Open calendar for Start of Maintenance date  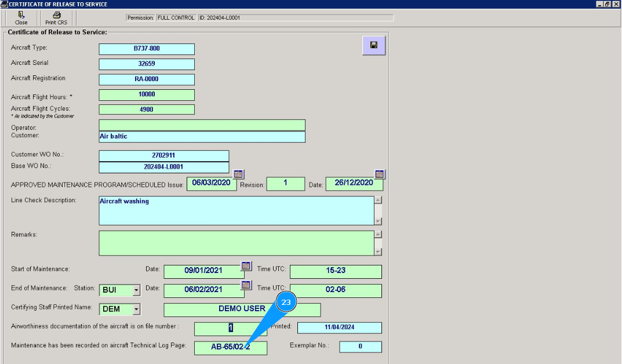(246, 266)
